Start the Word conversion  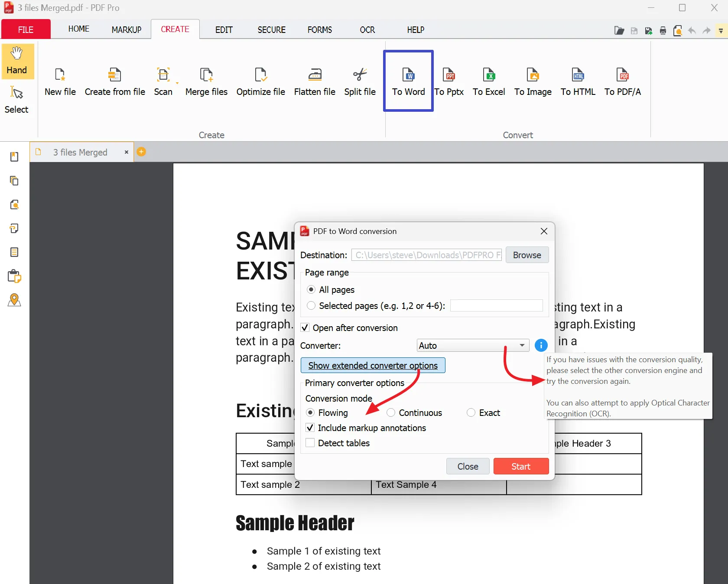pos(521,466)
